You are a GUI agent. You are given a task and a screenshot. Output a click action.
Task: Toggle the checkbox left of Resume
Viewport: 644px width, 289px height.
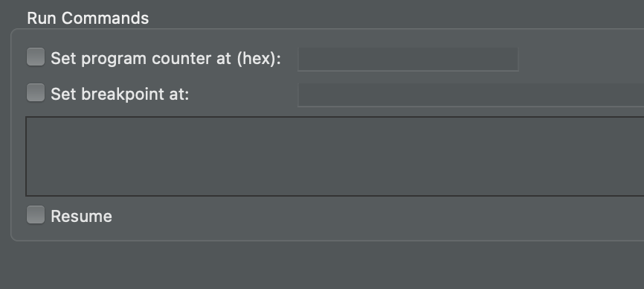tap(36, 215)
